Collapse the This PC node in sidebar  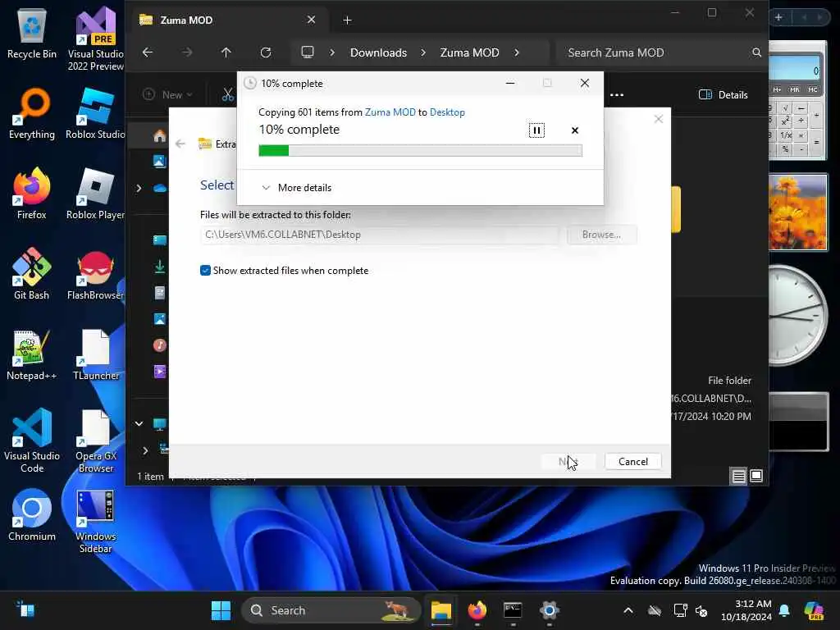[x=139, y=424]
